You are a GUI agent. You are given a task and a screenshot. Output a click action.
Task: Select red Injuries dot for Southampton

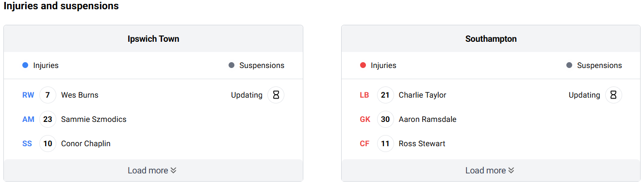click(x=363, y=65)
